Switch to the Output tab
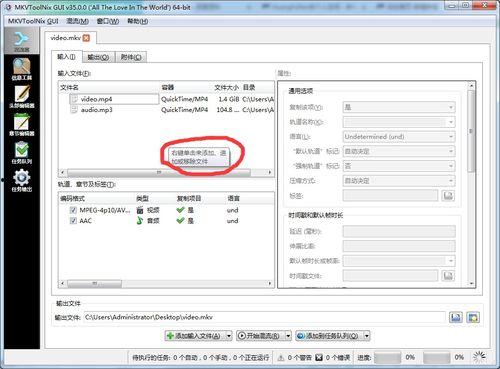The image size is (500, 369). (x=98, y=57)
